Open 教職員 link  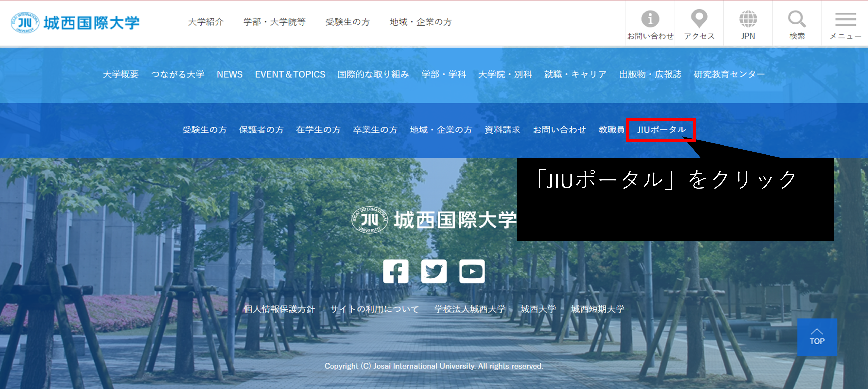click(x=612, y=130)
